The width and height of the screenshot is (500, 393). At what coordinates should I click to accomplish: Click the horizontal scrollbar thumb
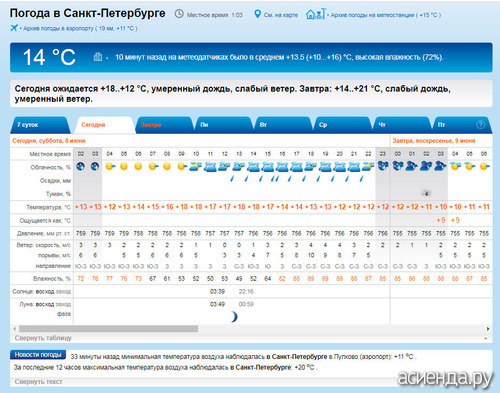pyautogui.click(x=108, y=329)
